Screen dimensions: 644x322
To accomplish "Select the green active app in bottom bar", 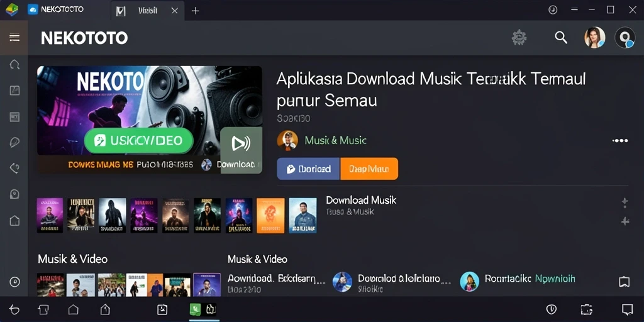I will click(x=195, y=309).
